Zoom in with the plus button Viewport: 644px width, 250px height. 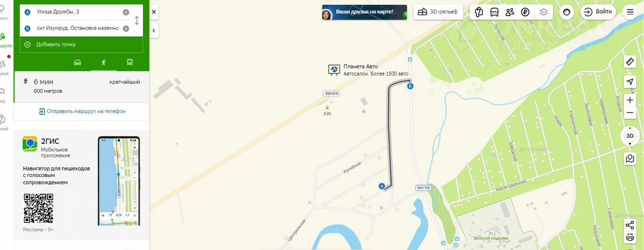coord(630,100)
